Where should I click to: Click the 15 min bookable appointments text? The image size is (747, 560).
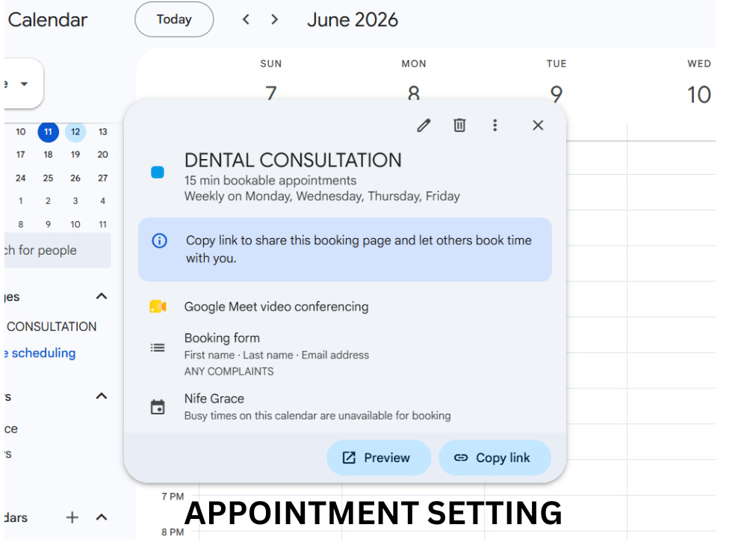270,181
